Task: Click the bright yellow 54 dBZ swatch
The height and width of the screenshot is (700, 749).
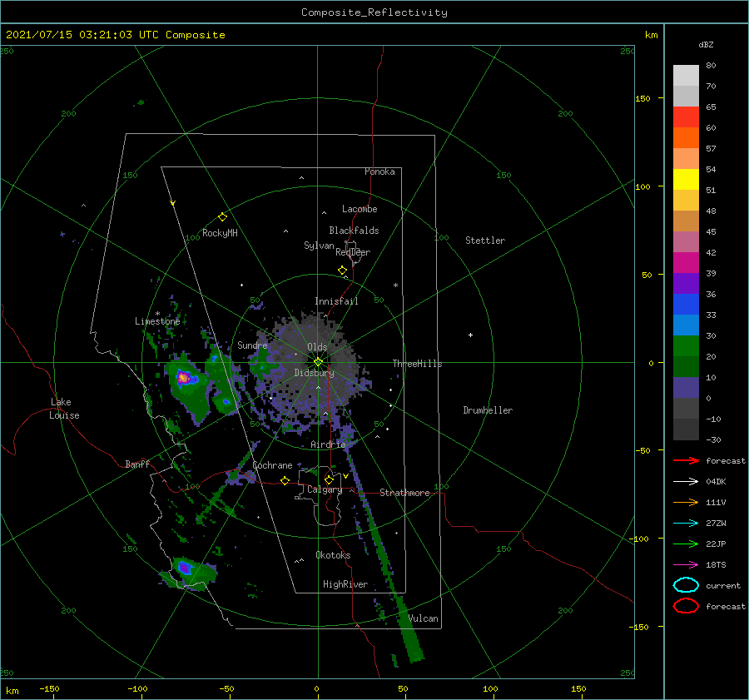Action: point(686,179)
